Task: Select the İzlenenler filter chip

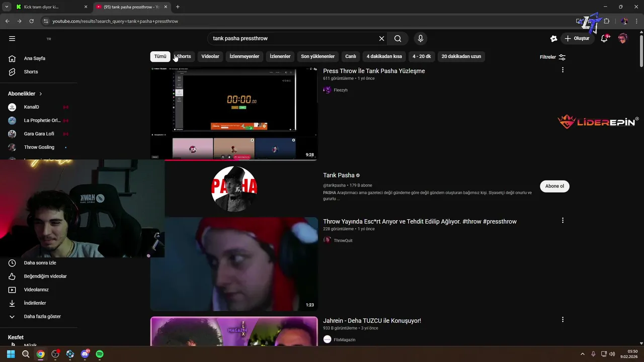Action: [280, 56]
